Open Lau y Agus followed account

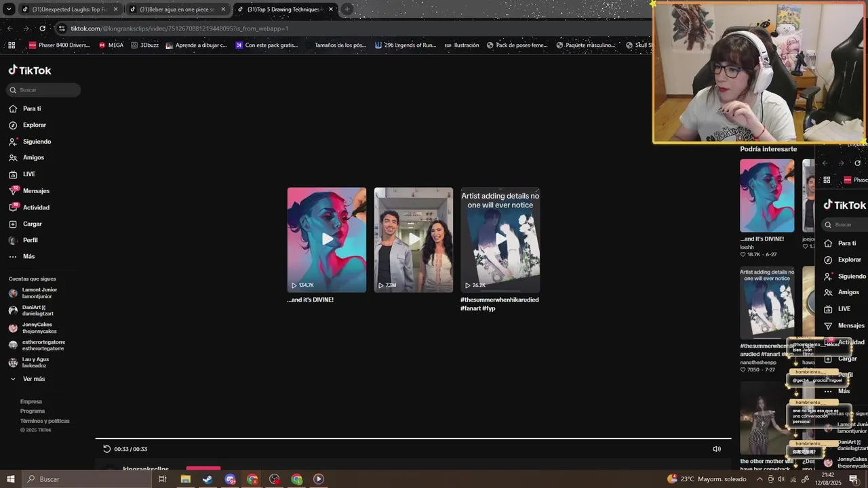tap(29, 363)
